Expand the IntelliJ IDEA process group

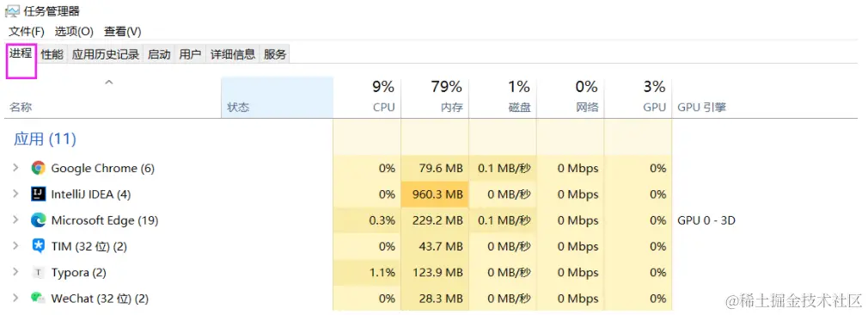(x=15, y=195)
